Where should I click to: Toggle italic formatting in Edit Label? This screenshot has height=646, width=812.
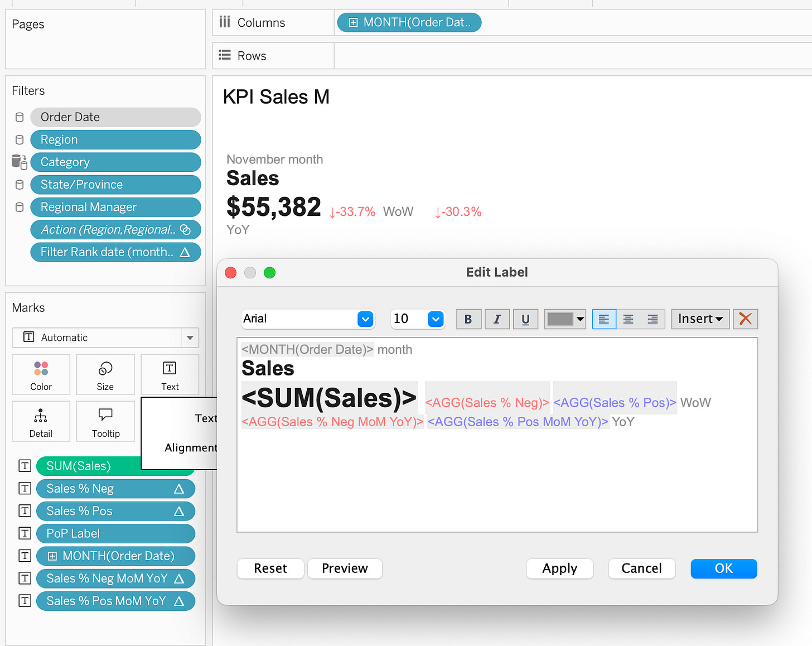(x=497, y=319)
